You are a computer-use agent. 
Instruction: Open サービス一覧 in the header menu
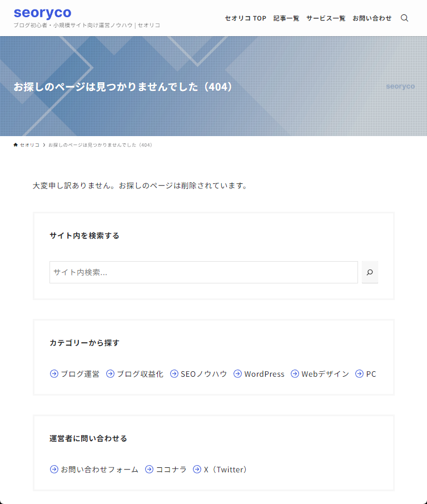pyautogui.click(x=326, y=18)
